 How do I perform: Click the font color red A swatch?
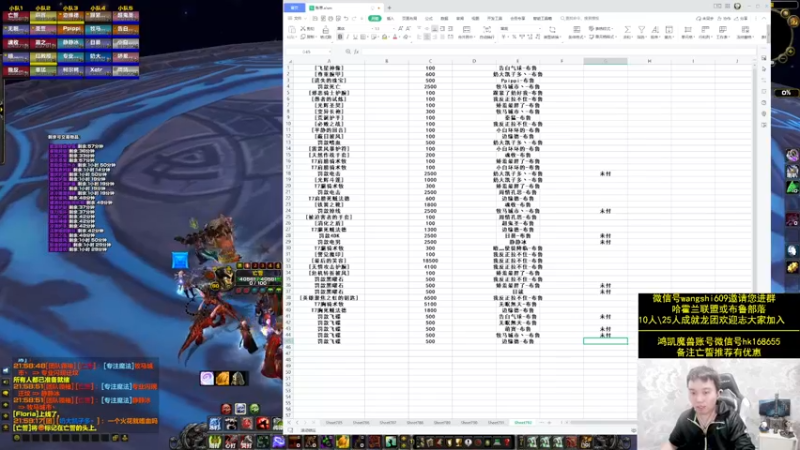point(395,37)
